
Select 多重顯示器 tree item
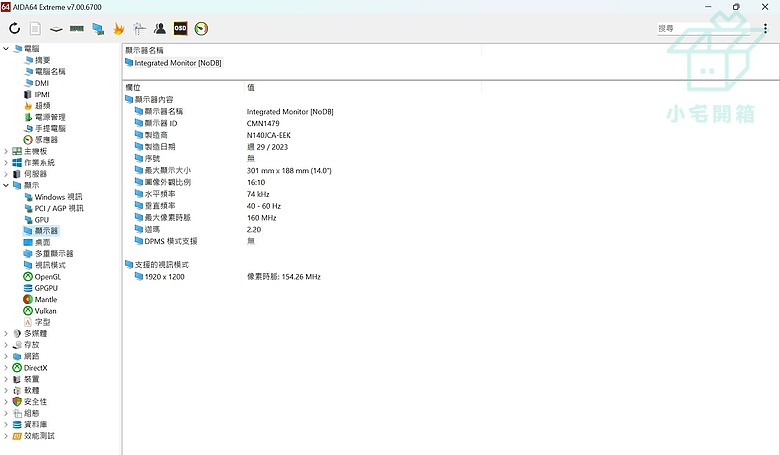click(x=48, y=254)
